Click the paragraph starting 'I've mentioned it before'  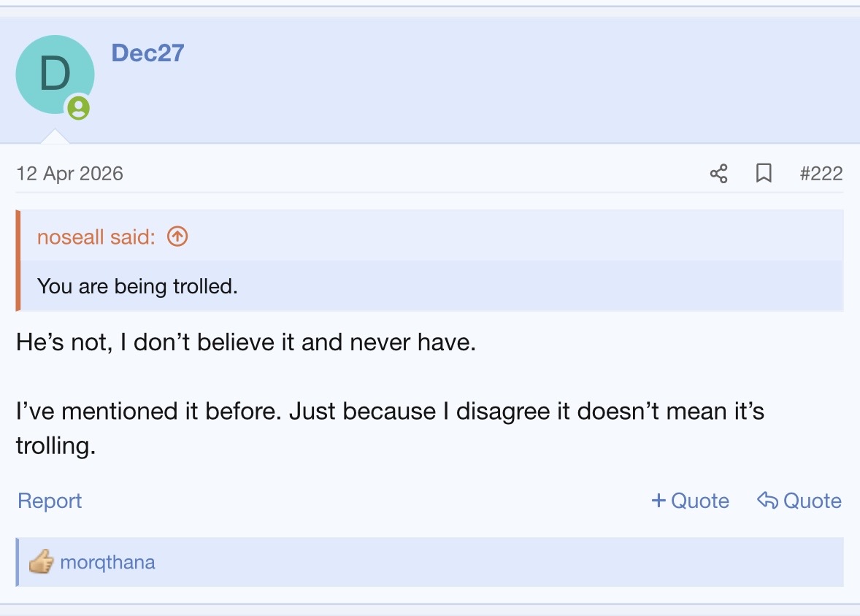pos(390,428)
